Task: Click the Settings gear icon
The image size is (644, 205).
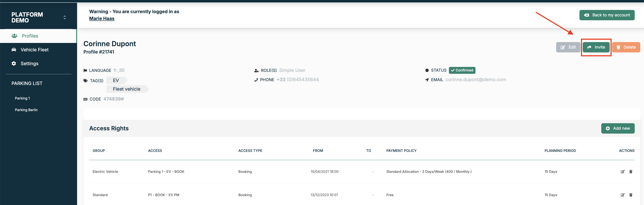Action: click(14, 63)
